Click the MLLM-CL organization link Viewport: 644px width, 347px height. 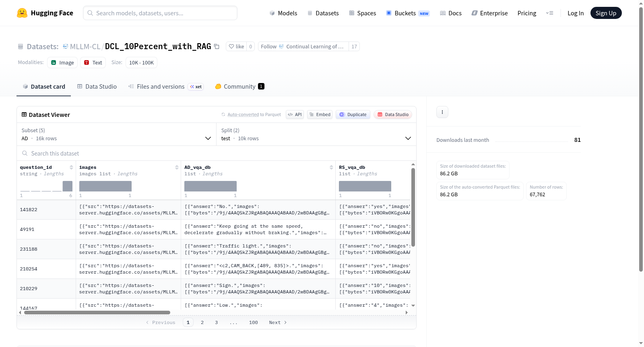pyautogui.click(x=85, y=46)
